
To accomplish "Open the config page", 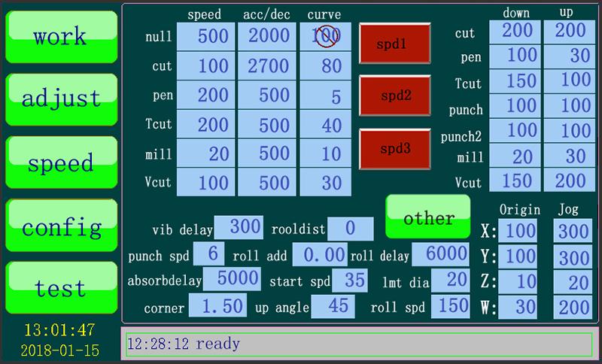I will pyautogui.click(x=62, y=225).
